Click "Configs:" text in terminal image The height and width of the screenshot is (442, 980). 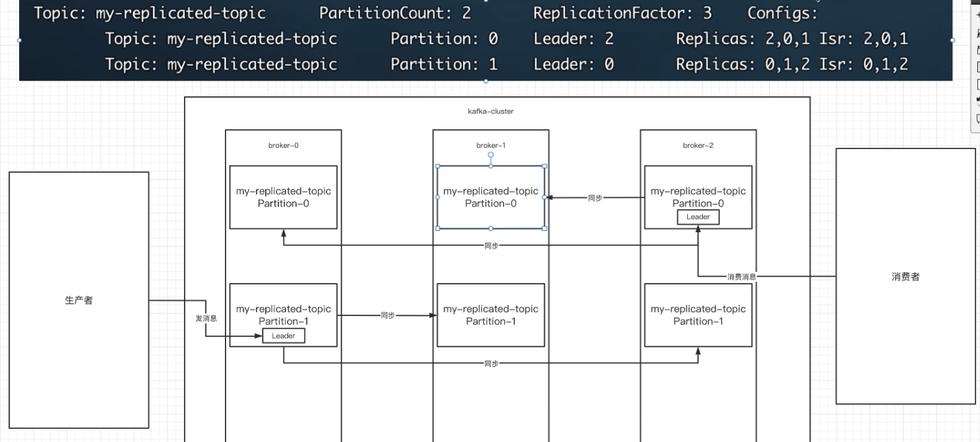tap(783, 13)
